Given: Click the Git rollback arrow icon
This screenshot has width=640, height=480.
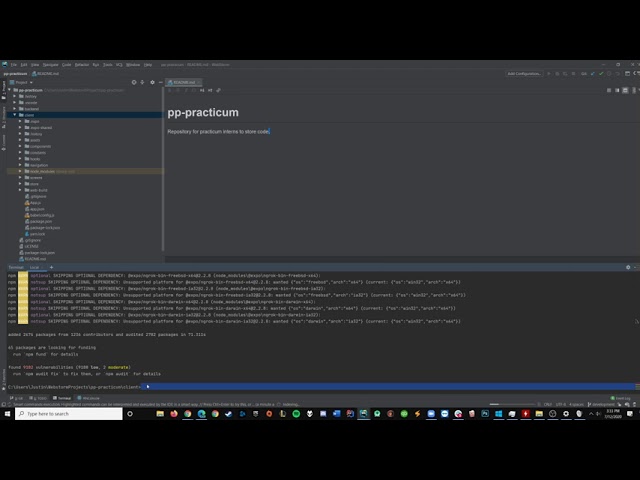Looking at the screenshot, I should point(617,73).
